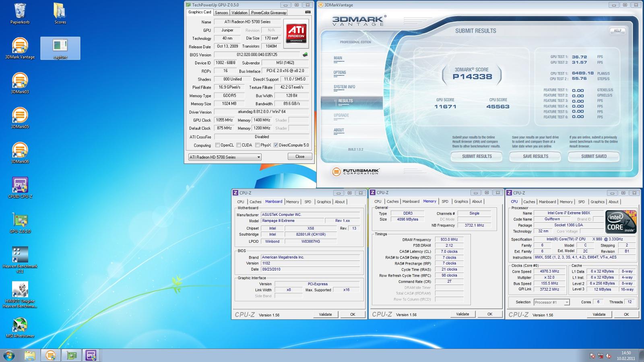Launch the 3DMark06 desktop shortcut
The image size is (644, 362).
[20, 153]
